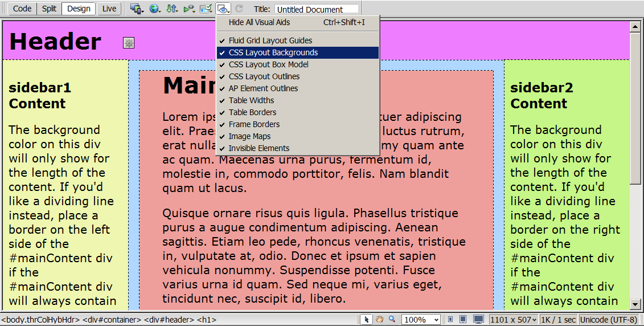The width and height of the screenshot is (644, 326).
Task: Toggle Frame Borders visual aid
Action: (297, 124)
